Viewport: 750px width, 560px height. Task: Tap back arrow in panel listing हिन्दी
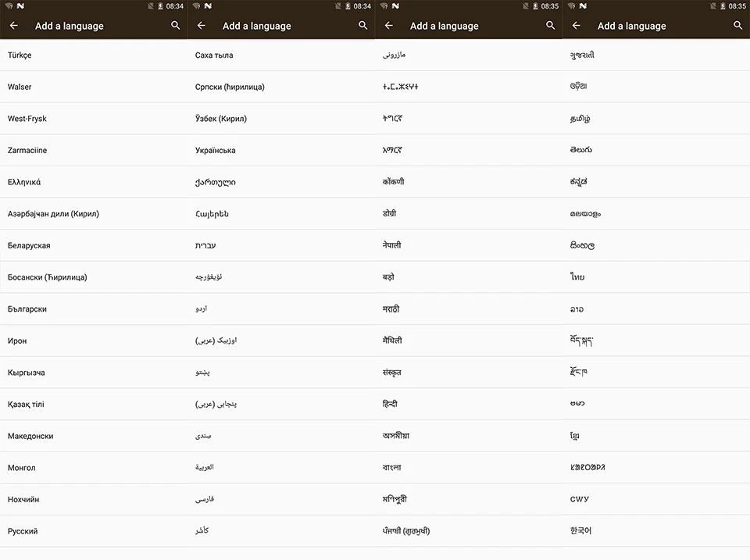coord(388,26)
